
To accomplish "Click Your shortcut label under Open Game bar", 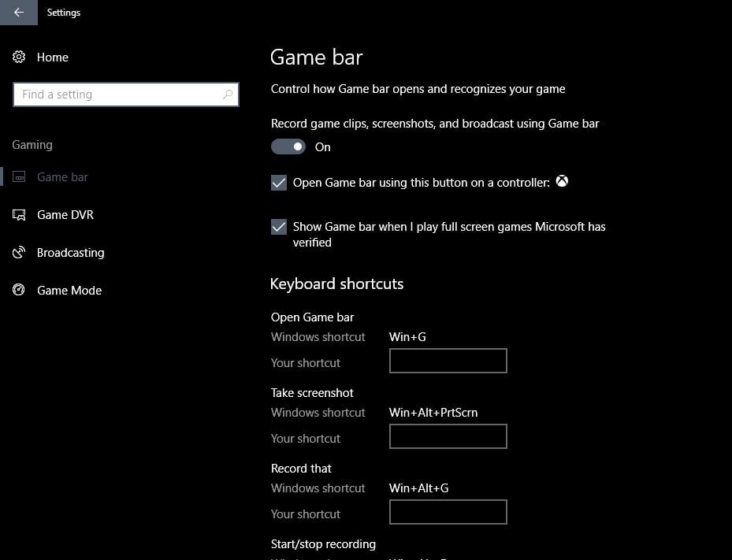I will pos(306,363).
